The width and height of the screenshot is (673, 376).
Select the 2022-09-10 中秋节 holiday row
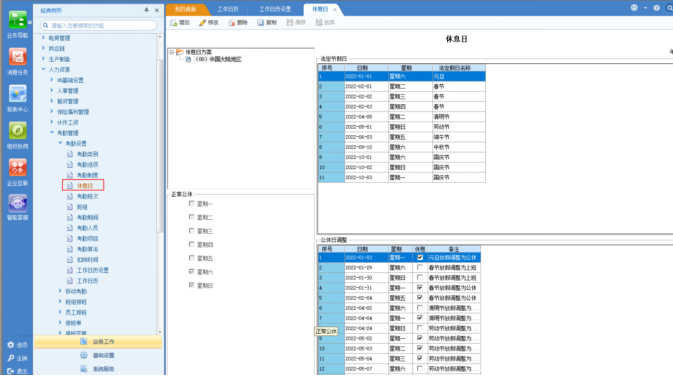click(402, 147)
